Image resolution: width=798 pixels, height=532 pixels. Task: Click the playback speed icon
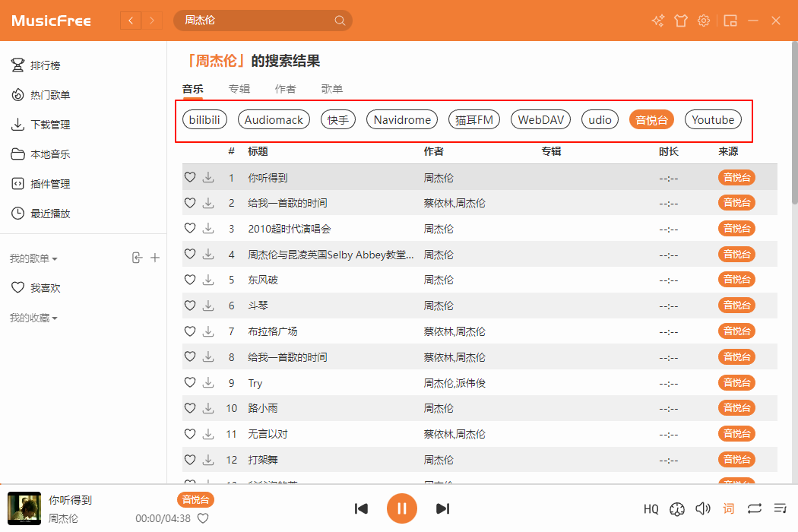point(677,508)
